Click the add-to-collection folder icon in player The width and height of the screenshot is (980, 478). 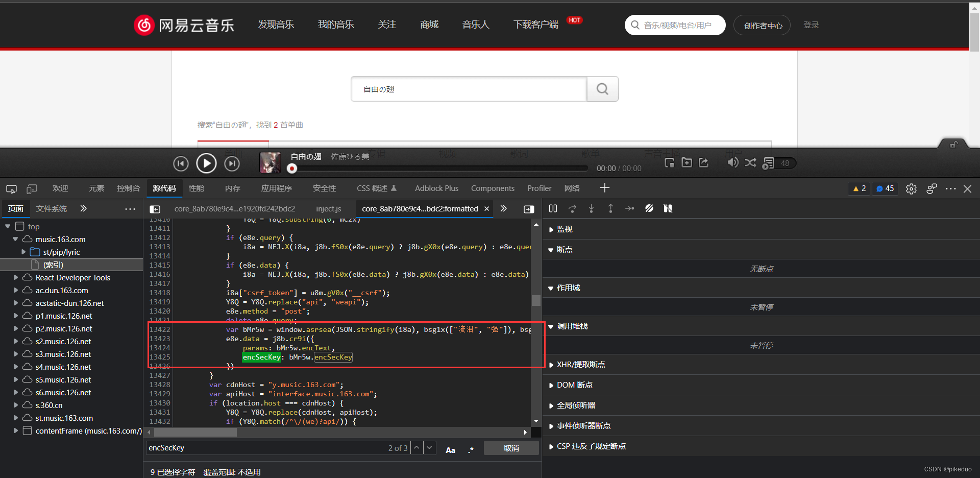click(x=687, y=162)
